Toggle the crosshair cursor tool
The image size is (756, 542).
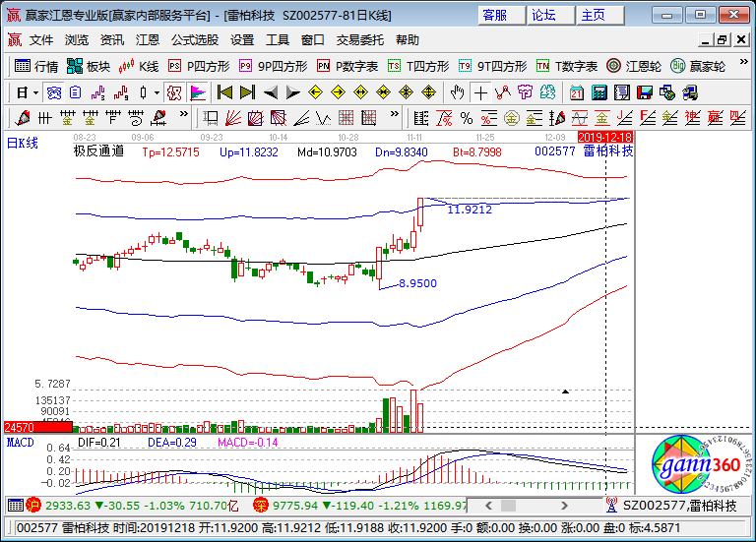pos(480,92)
